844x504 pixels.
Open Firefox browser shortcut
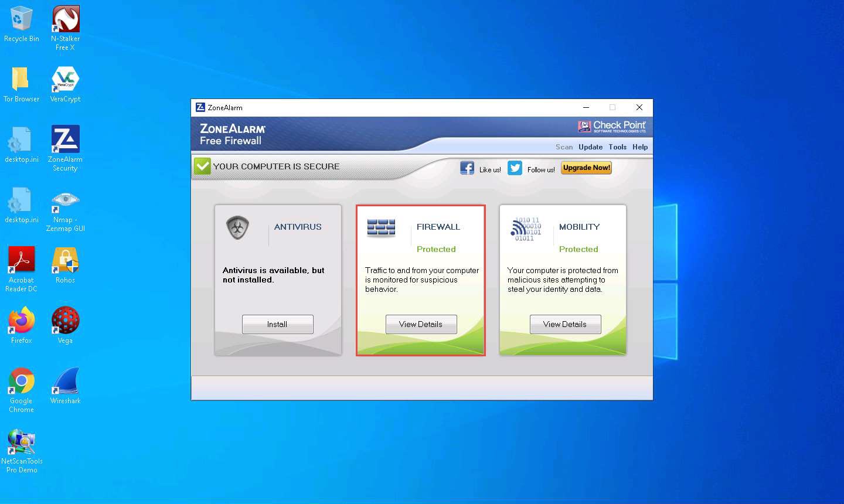click(21, 326)
